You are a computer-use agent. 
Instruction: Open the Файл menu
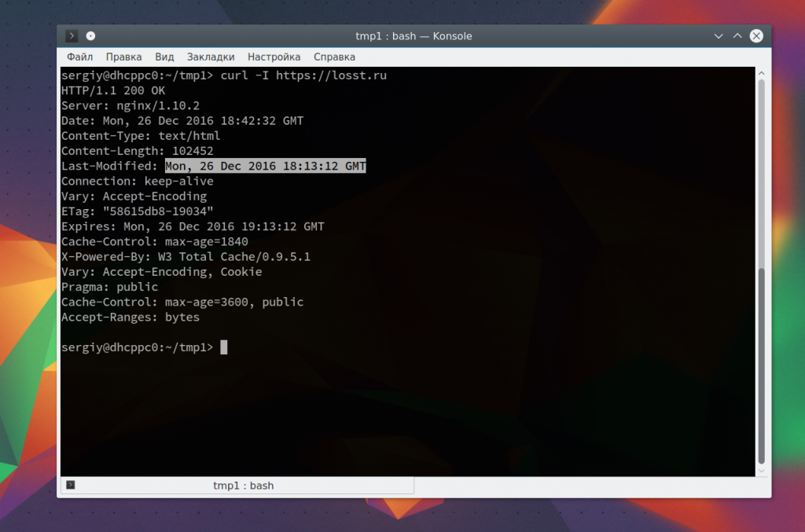pos(79,57)
